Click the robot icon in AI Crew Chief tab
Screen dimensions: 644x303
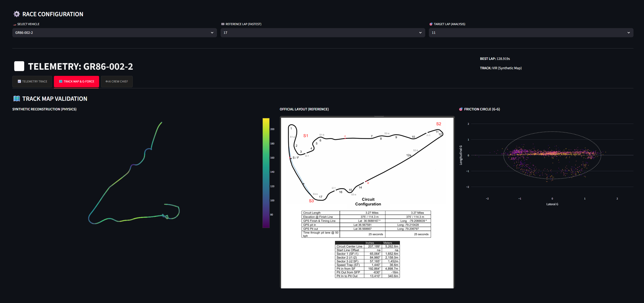(x=106, y=82)
